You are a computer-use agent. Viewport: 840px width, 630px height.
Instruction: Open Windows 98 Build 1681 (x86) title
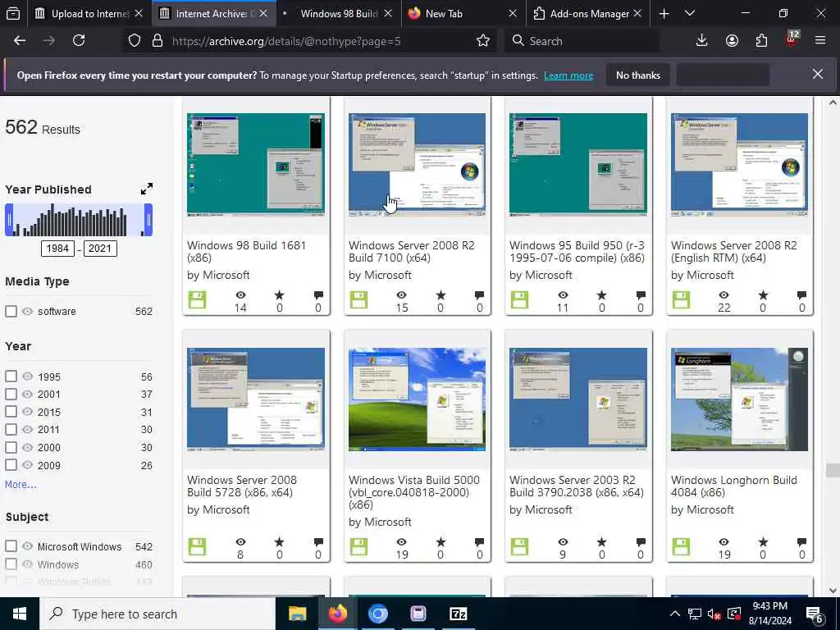pyautogui.click(x=246, y=251)
